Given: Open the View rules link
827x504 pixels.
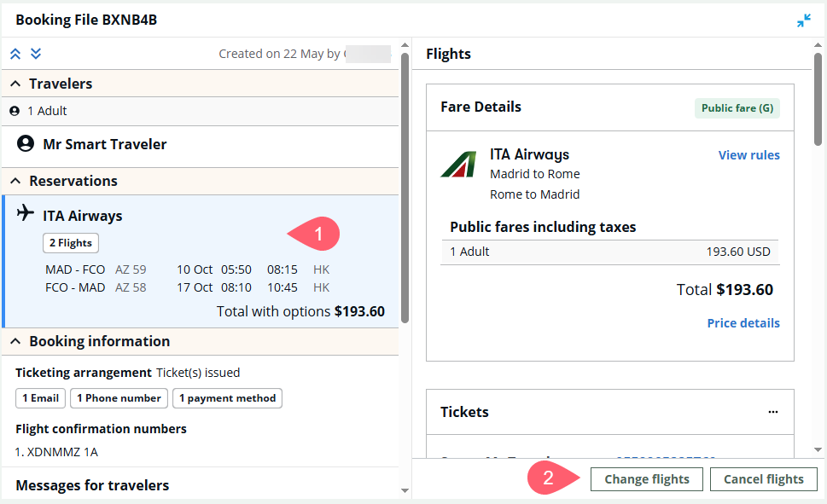Looking at the screenshot, I should click(x=749, y=155).
